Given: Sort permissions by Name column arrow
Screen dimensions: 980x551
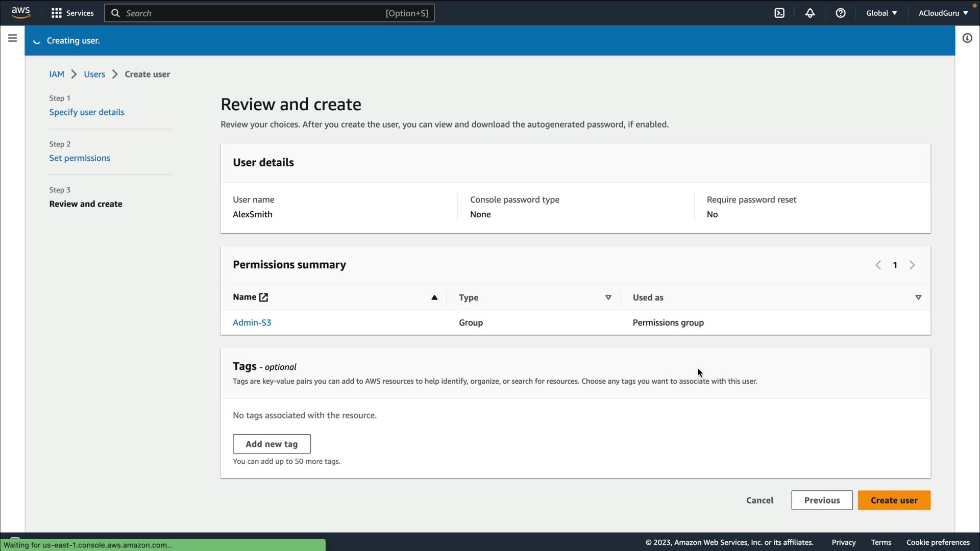Looking at the screenshot, I should pos(434,297).
